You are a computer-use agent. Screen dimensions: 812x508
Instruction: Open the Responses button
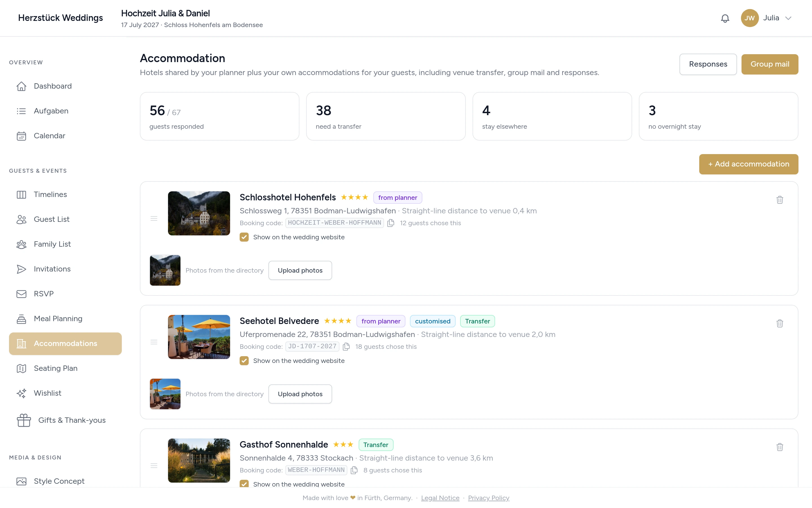(x=708, y=64)
